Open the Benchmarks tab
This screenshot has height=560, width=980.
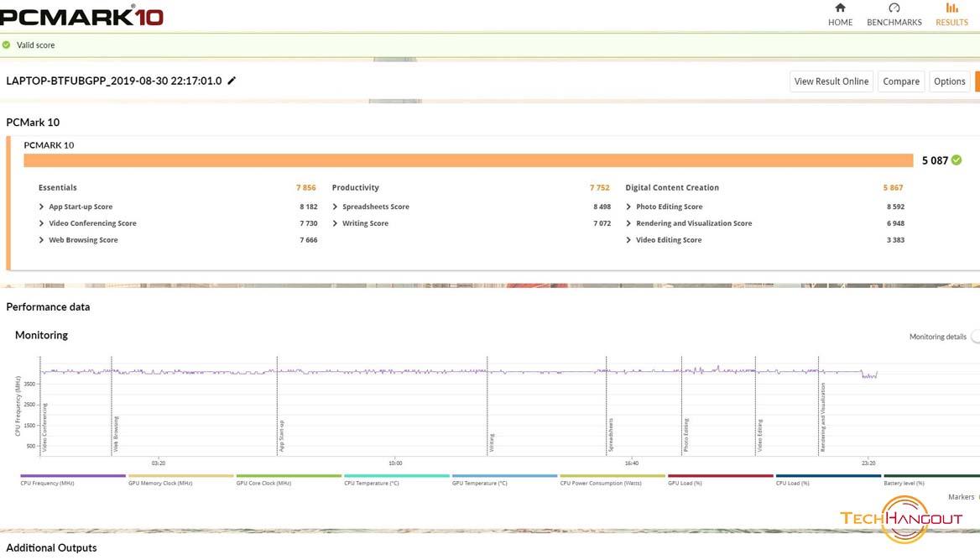click(894, 15)
